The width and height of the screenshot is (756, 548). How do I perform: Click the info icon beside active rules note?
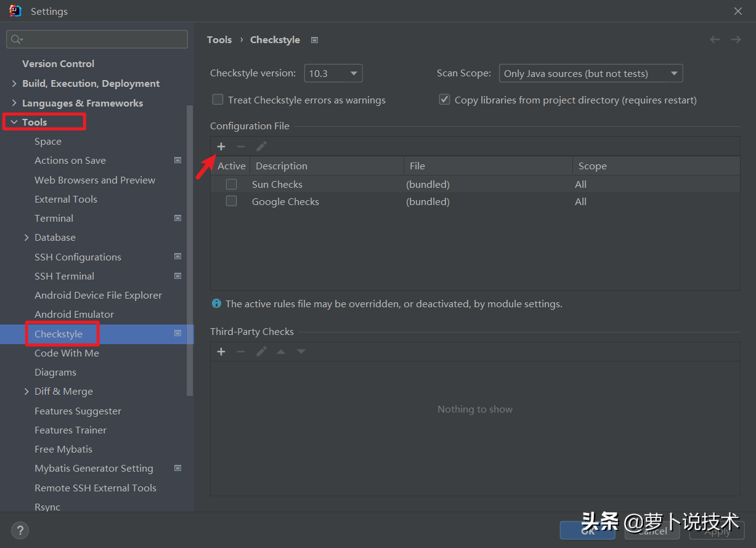[216, 304]
